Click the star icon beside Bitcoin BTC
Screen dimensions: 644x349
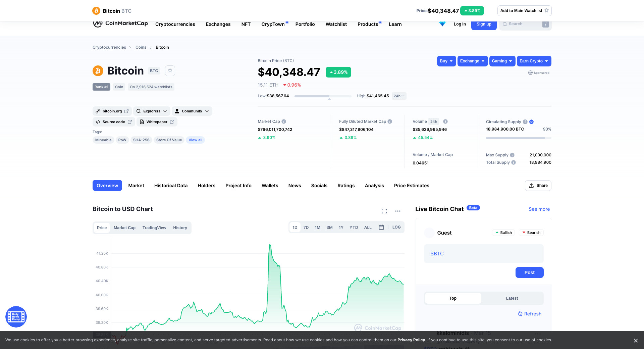point(170,70)
